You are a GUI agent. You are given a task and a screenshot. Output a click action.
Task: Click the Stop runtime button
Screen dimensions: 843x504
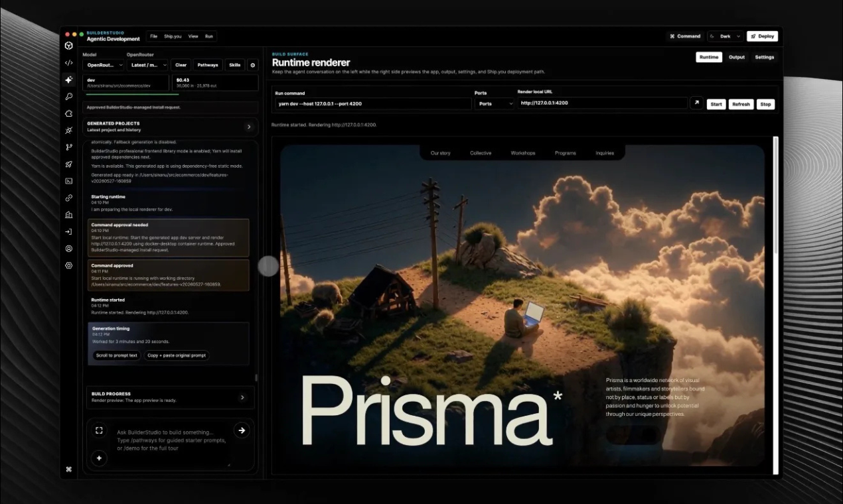pos(765,104)
